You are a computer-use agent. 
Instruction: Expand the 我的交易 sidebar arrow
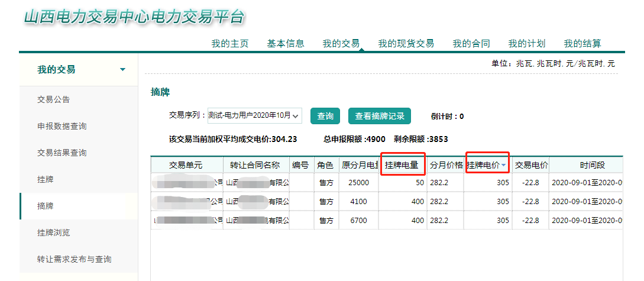tap(122, 70)
